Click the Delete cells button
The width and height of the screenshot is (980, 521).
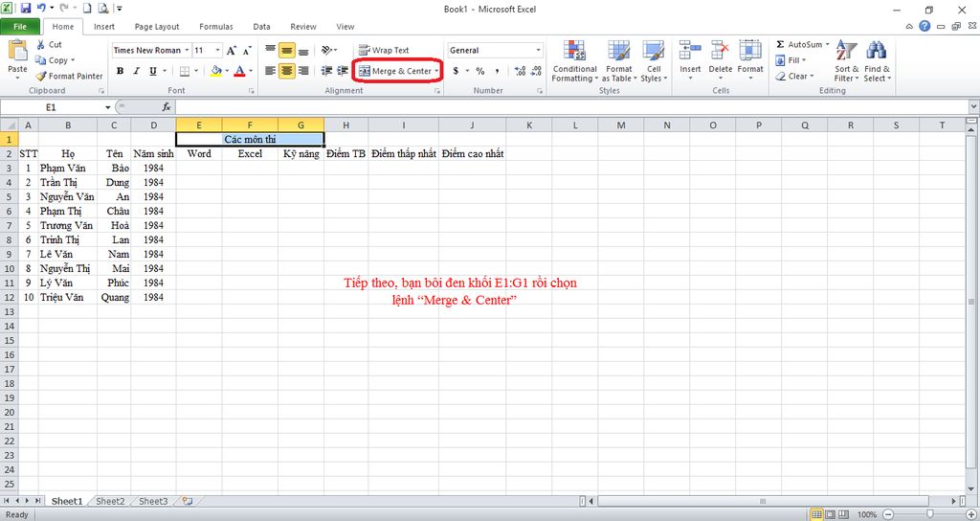[720, 60]
